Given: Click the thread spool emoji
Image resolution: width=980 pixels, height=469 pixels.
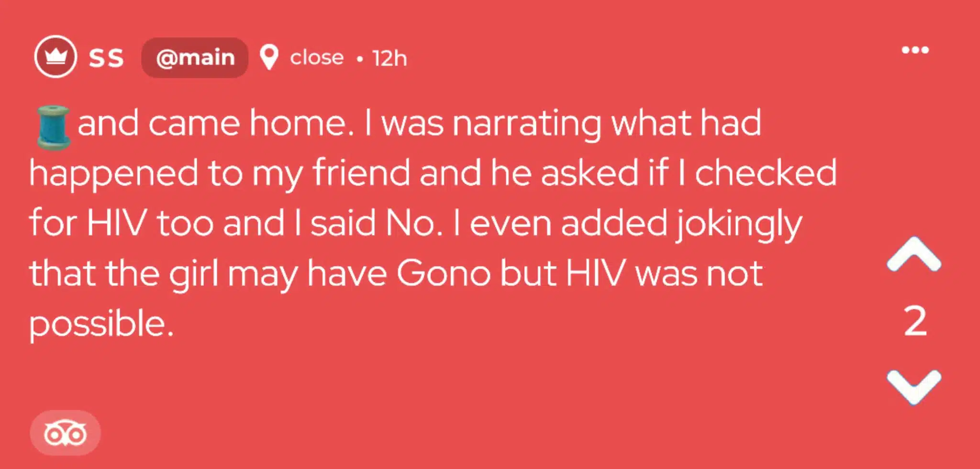Looking at the screenshot, I should [x=54, y=127].
